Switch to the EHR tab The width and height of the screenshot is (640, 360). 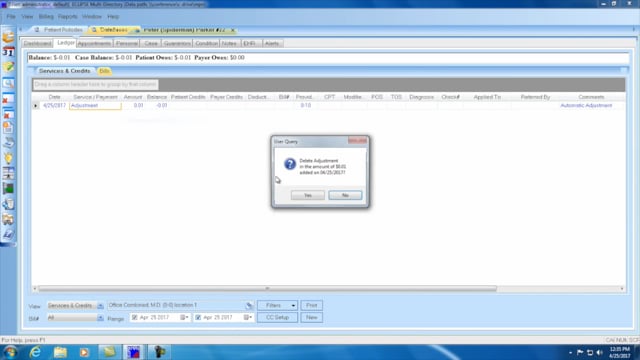pyautogui.click(x=249, y=43)
